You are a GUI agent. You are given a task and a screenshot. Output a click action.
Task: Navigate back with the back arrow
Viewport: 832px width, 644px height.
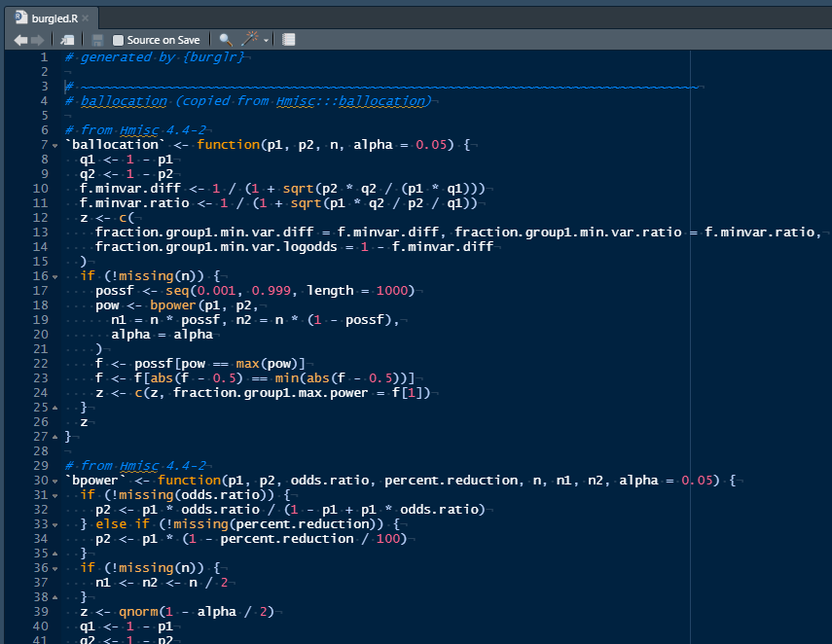(19, 40)
